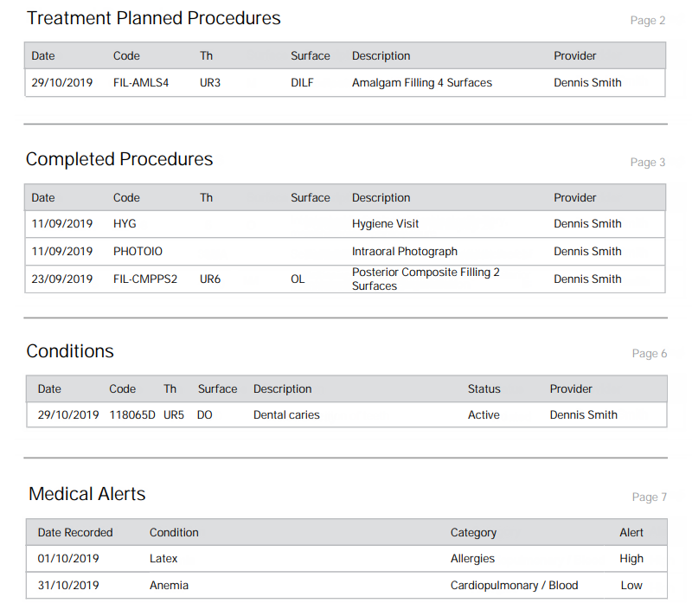Click the Completed Procedures heading
Screen dimensions: 692x616
tap(119, 159)
